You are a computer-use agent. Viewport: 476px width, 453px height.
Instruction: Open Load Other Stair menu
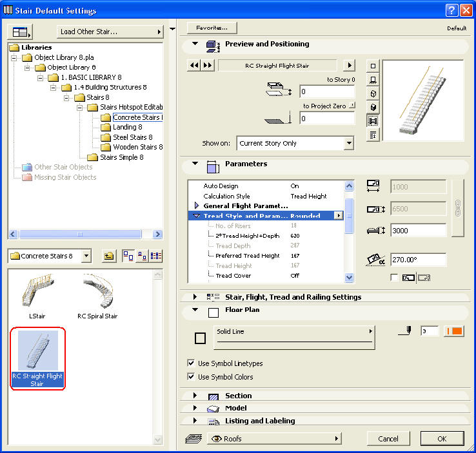click(x=110, y=32)
